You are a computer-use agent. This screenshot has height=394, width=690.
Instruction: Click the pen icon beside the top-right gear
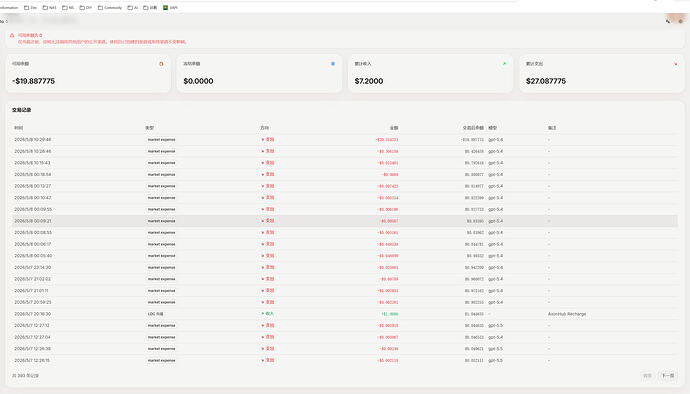[x=668, y=21]
